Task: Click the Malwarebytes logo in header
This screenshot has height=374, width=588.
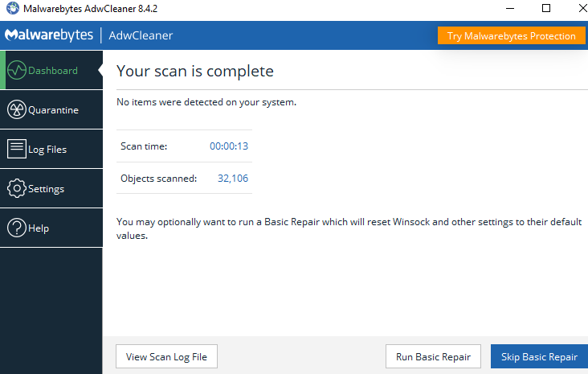Action: point(49,35)
